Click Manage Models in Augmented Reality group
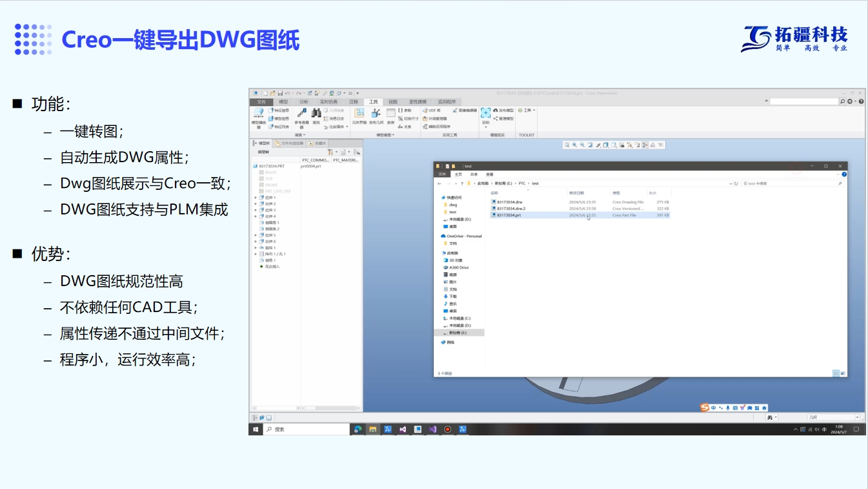This screenshot has height=489, width=868. click(x=503, y=119)
